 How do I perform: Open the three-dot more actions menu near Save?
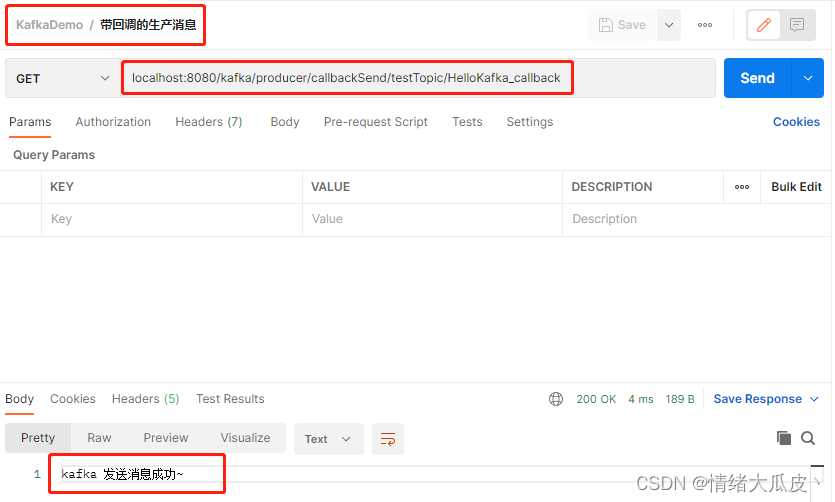705,25
